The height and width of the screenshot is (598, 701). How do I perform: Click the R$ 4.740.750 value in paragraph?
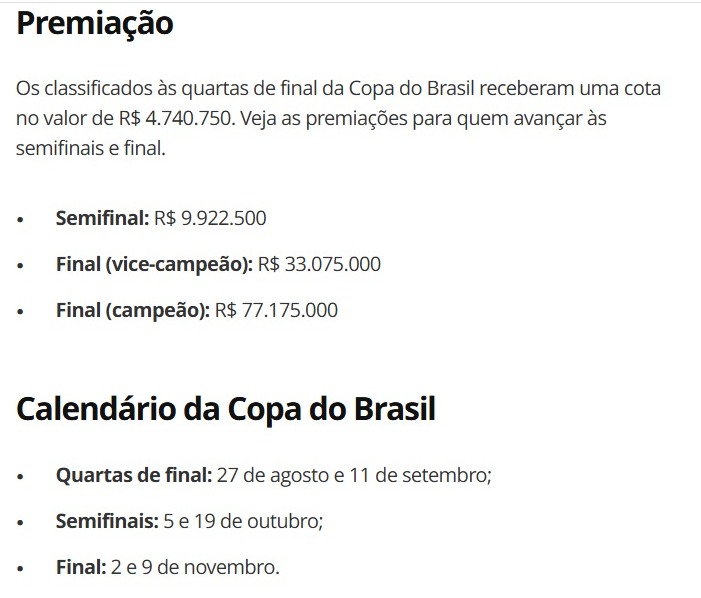pos(175,118)
